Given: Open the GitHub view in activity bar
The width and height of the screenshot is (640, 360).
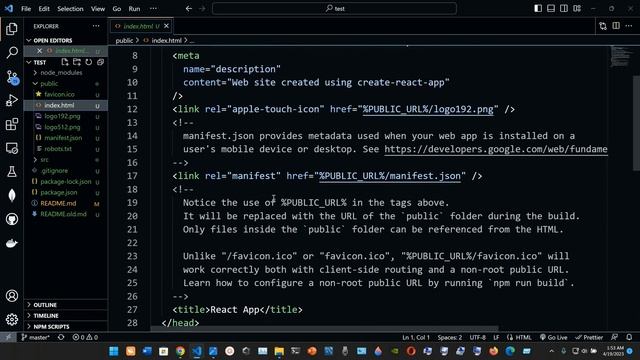Looking at the screenshot, I should pos(12,219).
